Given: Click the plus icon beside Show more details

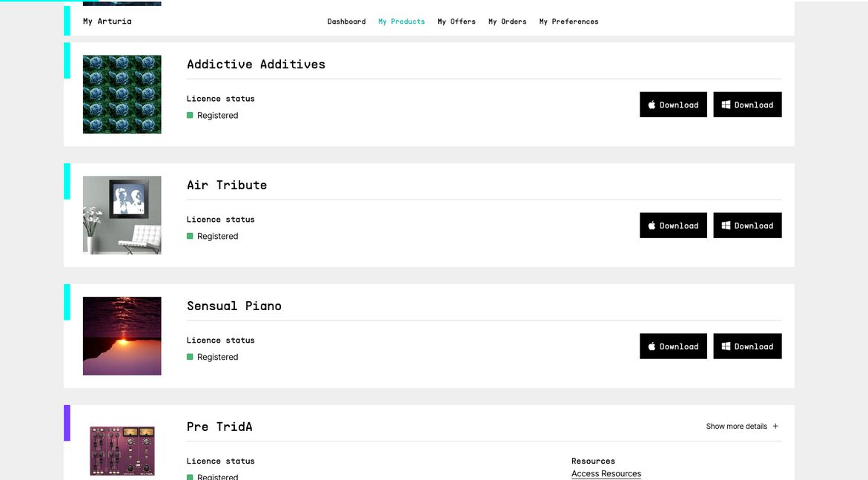Looking at the screenshot, I should coord(775,427).
